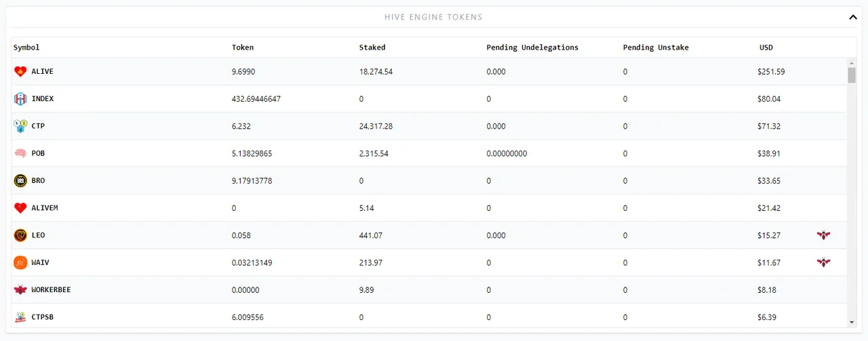Click POB staked value 2,315.54
This screenshot has width=868, height=341.
(x=374, y=153)
